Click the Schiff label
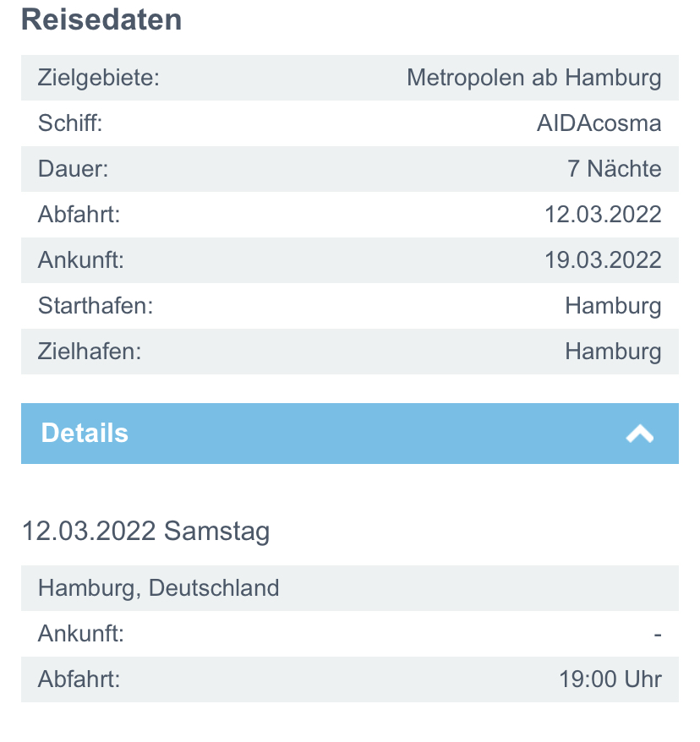This screenshot has width=700, height=742. click(x=70, y=124)
